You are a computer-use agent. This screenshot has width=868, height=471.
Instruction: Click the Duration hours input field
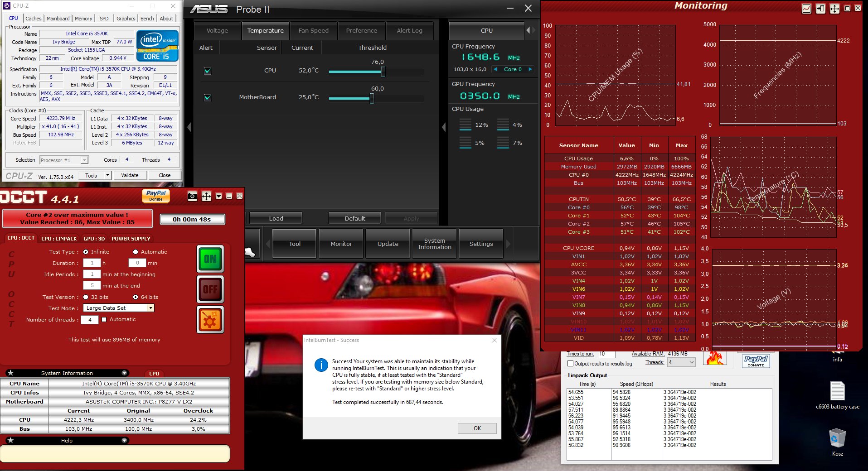pos(92,263)
